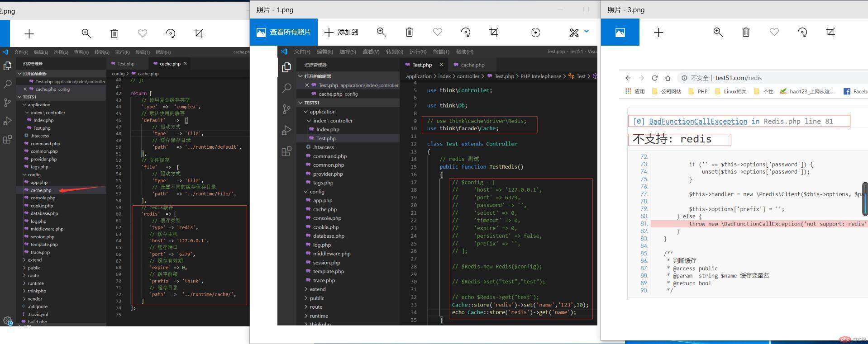868x344 pixels.
Task: Click browser reload icon in 3.png image
Action: (654, 78)
